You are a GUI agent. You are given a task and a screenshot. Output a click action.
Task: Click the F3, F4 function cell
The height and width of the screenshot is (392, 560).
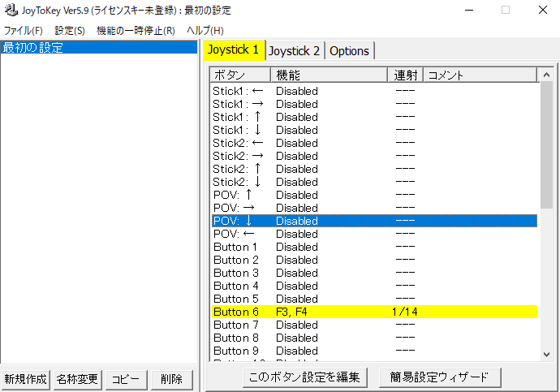click(x=291, y=312)
